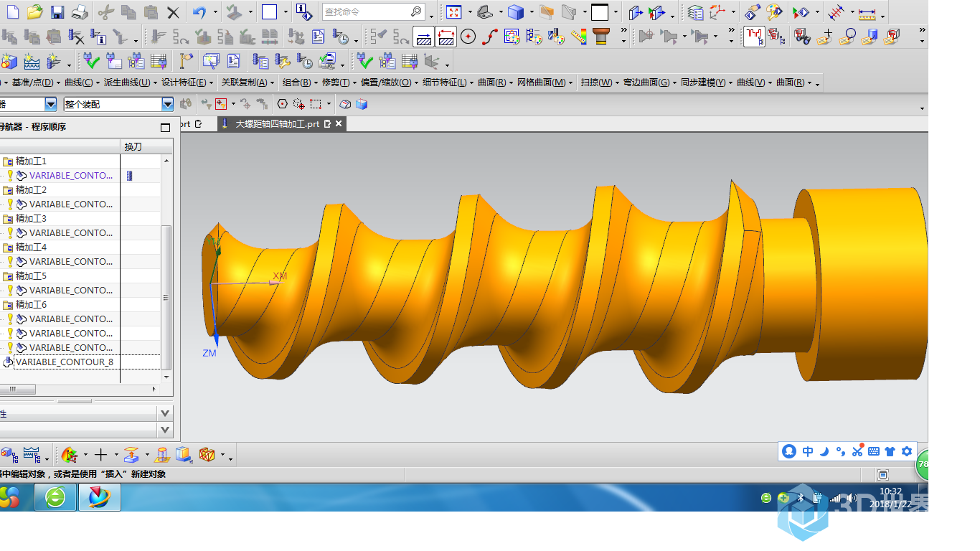
Task: Open the 基准/点(D) menu
Action: pos(37,83)
